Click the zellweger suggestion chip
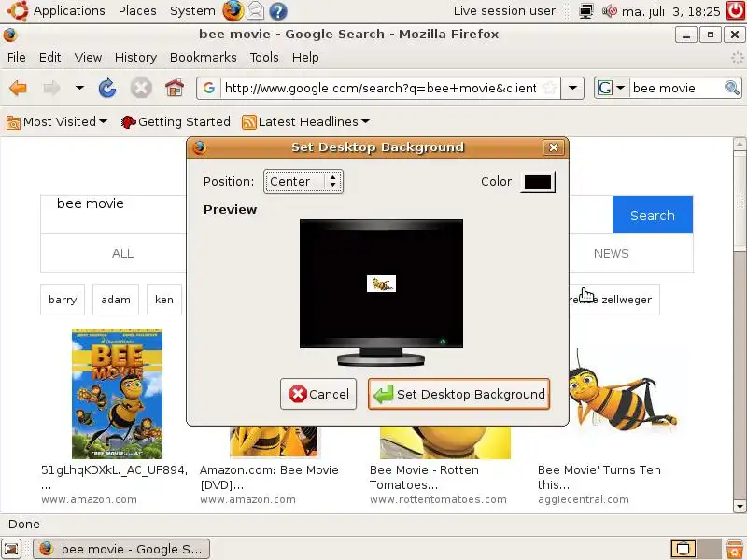The width and height of the screenshot is (747, 560). coord(614,300)
